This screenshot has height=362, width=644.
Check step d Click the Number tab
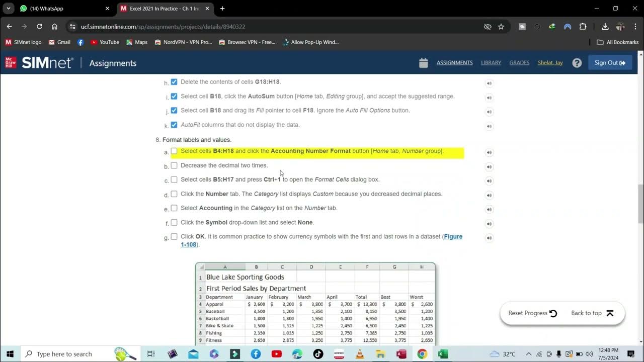(174, 194)
